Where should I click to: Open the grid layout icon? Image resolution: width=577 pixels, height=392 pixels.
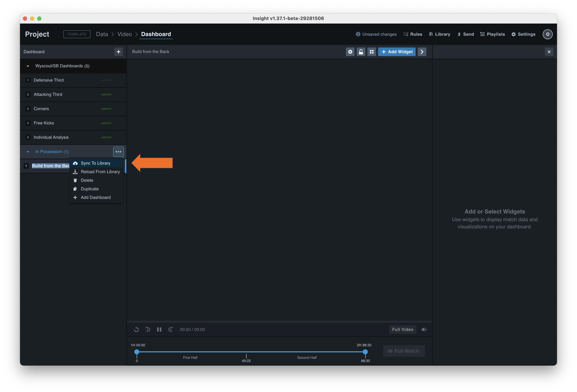(x=372, y=52)
